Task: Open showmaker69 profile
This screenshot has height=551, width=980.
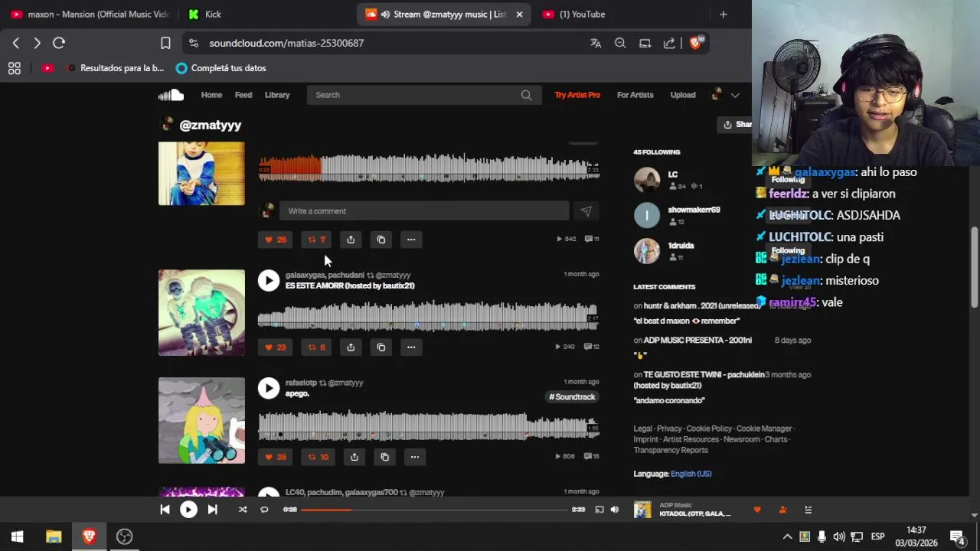Action: click(694, 210)
